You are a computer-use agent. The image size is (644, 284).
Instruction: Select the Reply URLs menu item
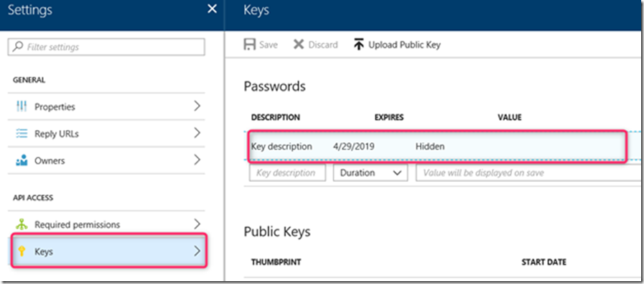[x=106, y=134]
